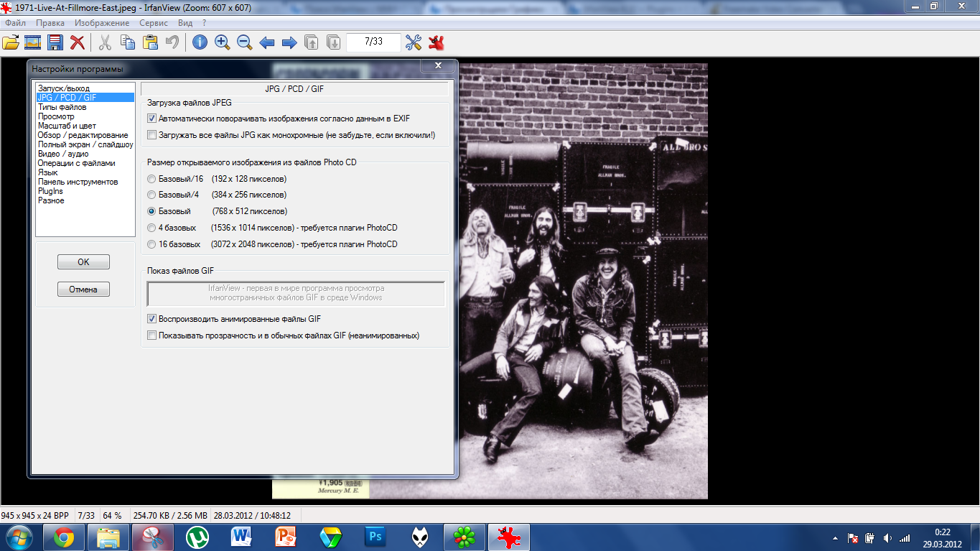The width and height of the screenshot is (980, 551).
Task: Click the volume speaker icon in the system tray
Action: pos(887,538)
